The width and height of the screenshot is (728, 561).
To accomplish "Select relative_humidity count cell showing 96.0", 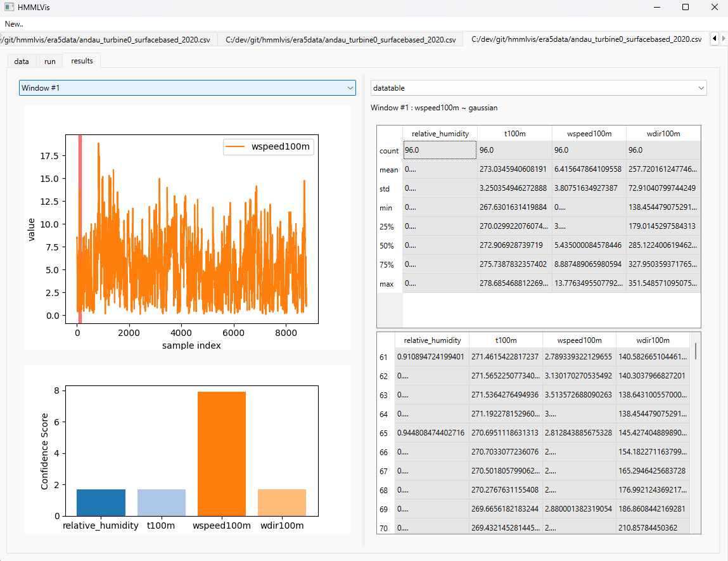I will (439, 150).
